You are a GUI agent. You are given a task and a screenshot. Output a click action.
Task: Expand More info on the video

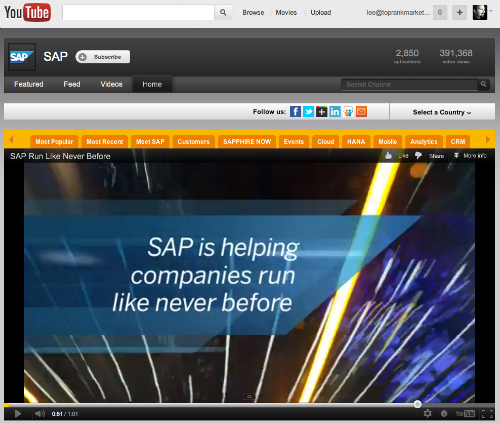click(470, 156)
